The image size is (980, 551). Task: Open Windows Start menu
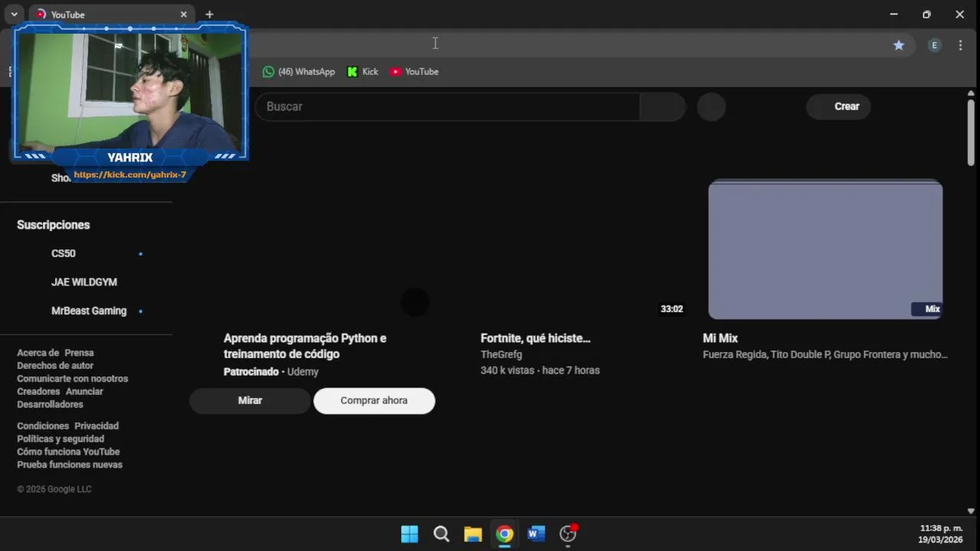click(x=410, y=533)
